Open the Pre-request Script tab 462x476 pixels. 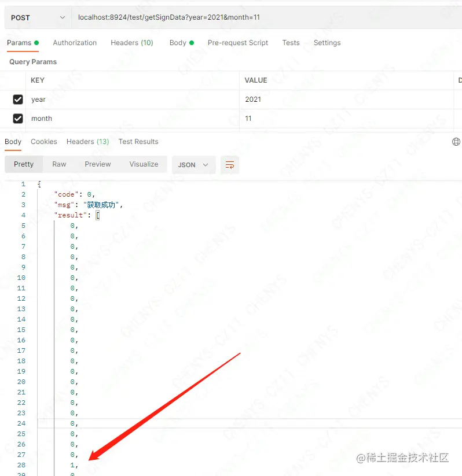pos(238,43)
